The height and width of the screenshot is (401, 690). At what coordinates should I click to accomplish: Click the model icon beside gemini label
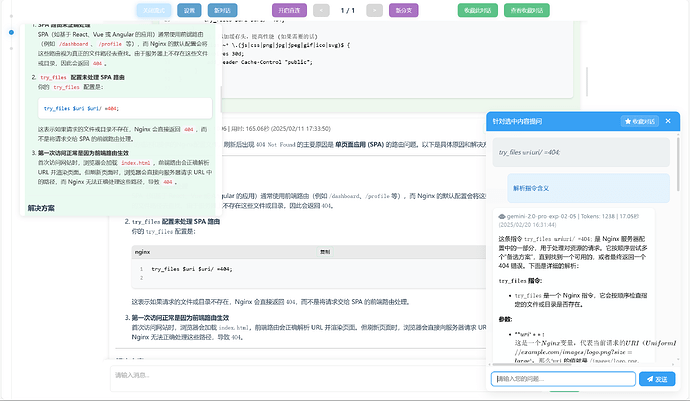pyautogui.click(x=502, y=216)
